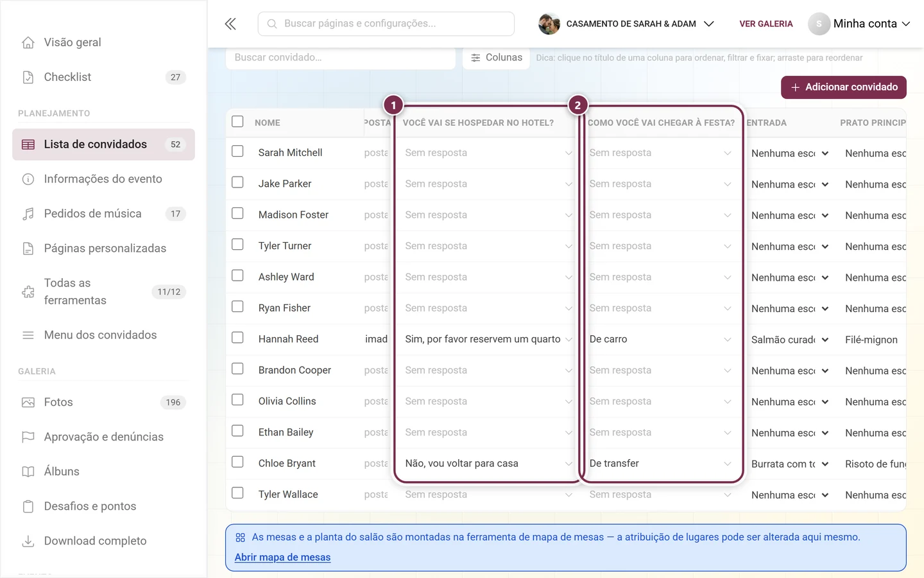Viewport: 924px width, 578px height.
Task: Open Visão geral home icon
Action: coord(28,42)
